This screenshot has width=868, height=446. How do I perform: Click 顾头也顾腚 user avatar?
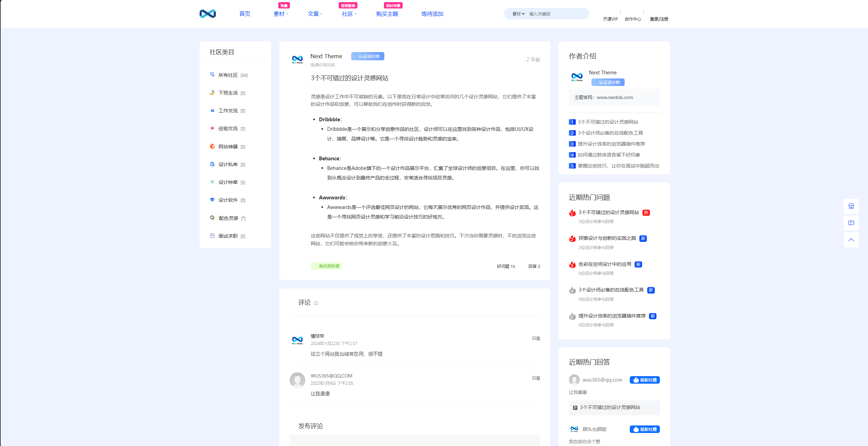point(574,429)
